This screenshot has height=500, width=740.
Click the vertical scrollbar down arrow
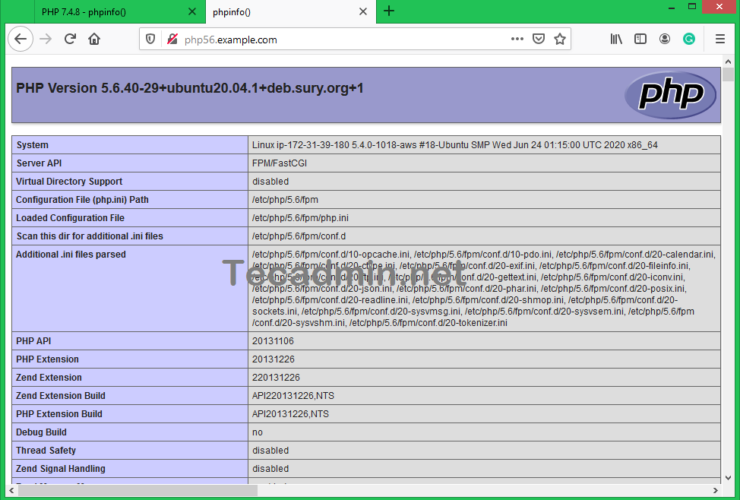click(727, 491)
